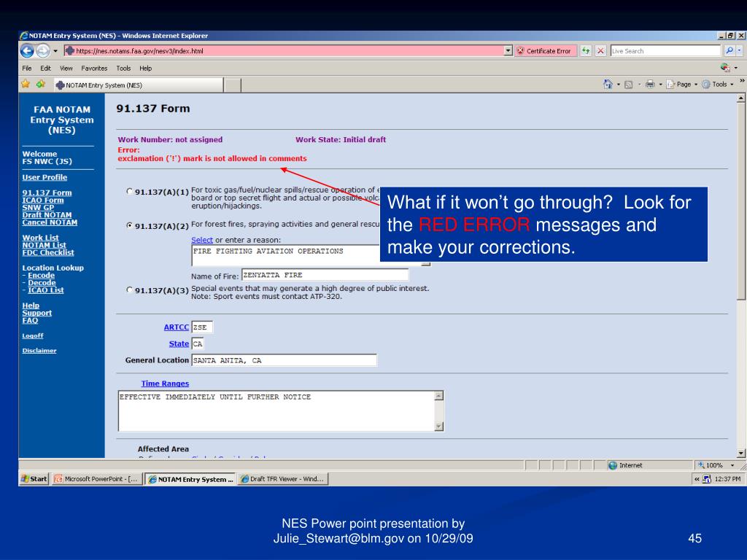This screenshot has height=560, width=747.
Task: Click the Stop loading X icon
Action: click(601, 51)
